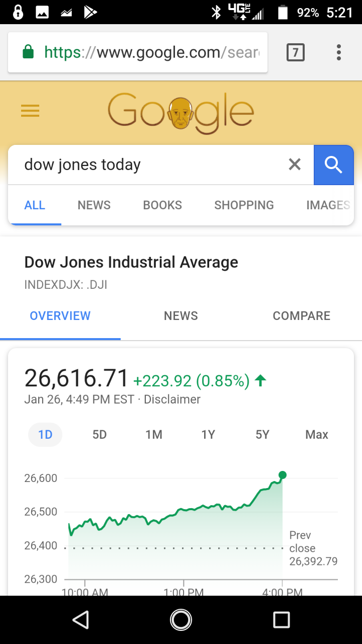The image size is (362, 644).
Task: Switch chart to 5D range
Action: (100, 435)
